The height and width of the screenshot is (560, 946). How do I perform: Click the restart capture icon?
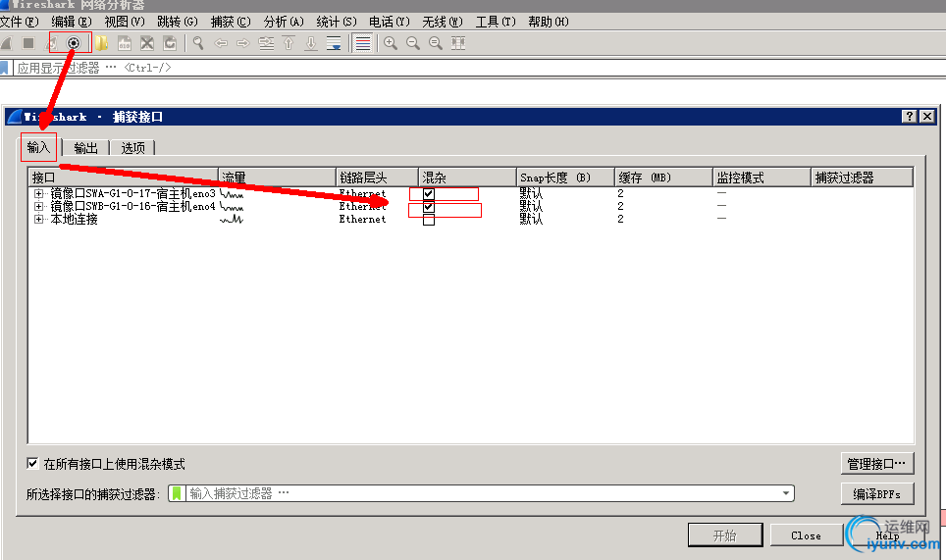point(52,43)
